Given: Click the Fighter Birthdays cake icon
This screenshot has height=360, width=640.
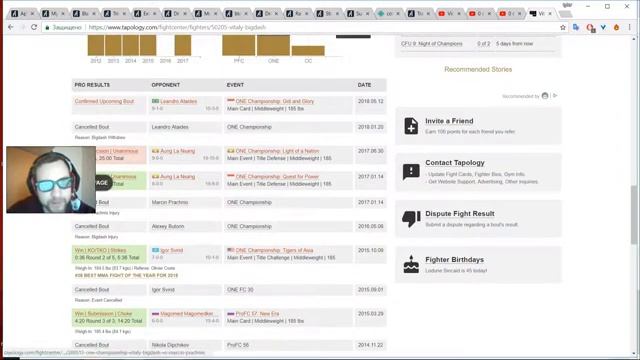Looking at the screenshot, I should coord(411,264).
